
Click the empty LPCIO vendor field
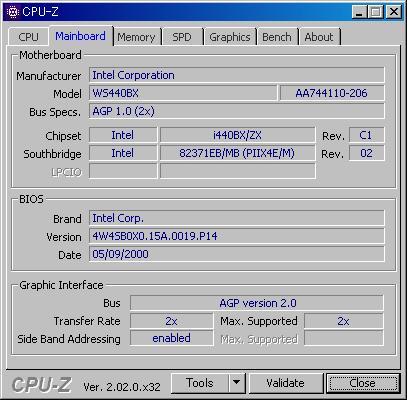point(123,171)
